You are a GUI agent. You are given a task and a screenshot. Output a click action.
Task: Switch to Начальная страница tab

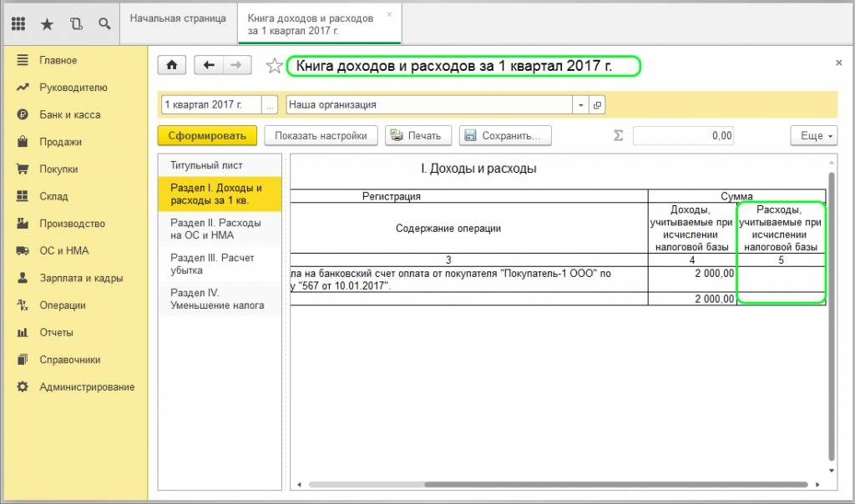pyautogui.click(x=178, y=18)
